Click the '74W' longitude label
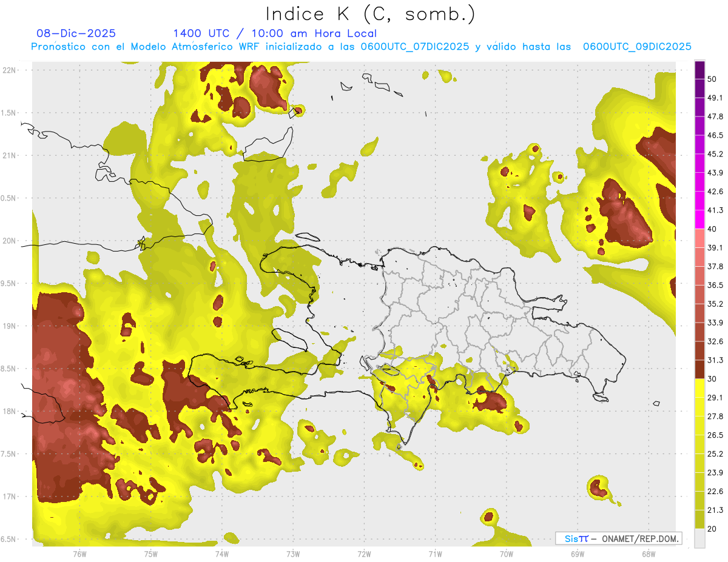 pos(222,554)
